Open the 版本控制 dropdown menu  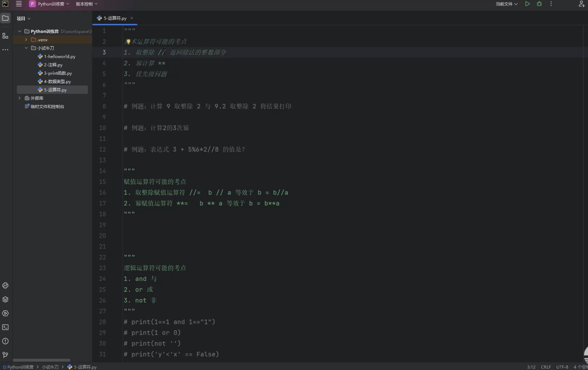(86, 4)
